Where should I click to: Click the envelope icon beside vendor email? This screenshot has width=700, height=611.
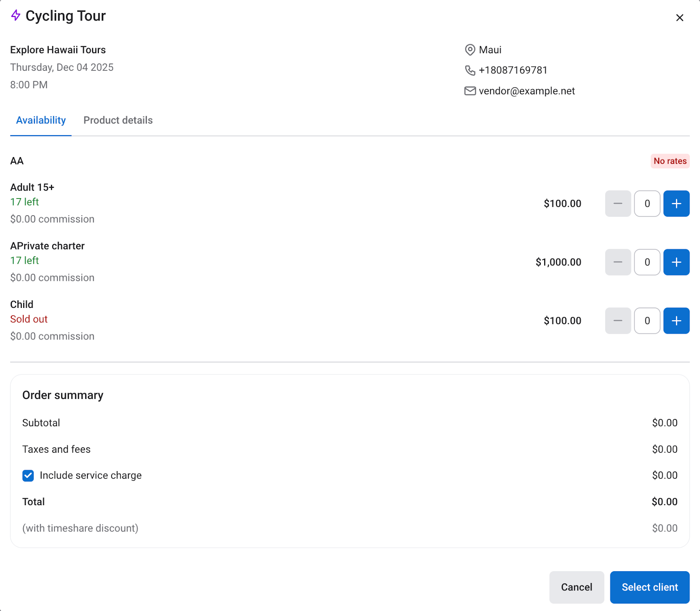click(x=470, y=91)
